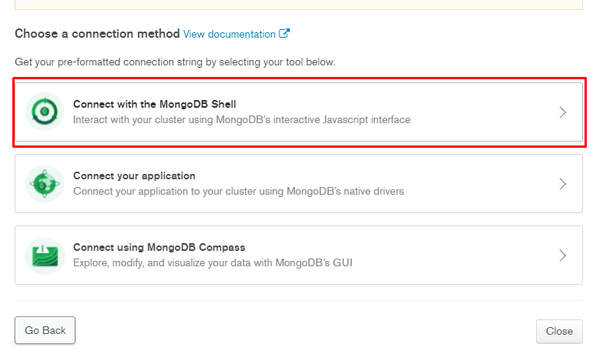Screen dimensions: 593x364
Task: Pick the 'Connect using MongoDB Compass' title
Action: coord(159,247)
